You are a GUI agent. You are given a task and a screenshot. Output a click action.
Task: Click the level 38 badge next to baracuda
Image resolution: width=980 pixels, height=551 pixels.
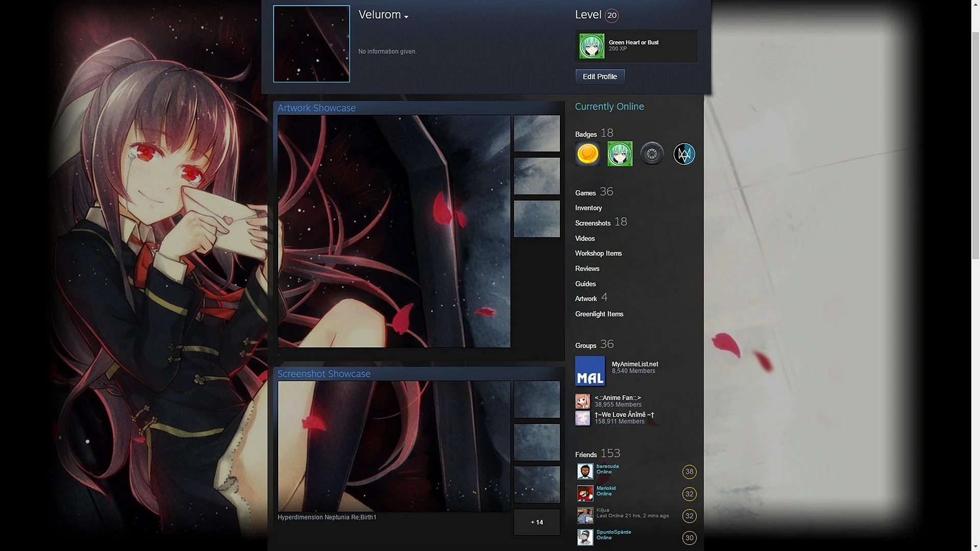point(689,472)
